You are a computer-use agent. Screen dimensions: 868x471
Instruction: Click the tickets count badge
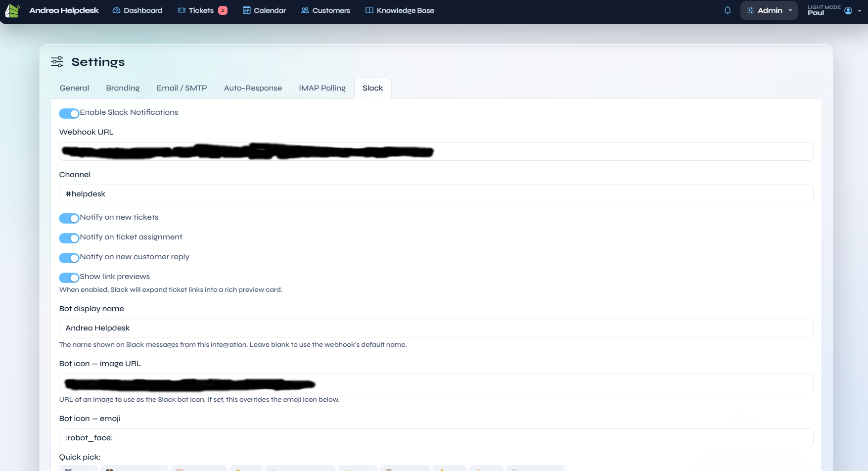(x=223, y=10)
